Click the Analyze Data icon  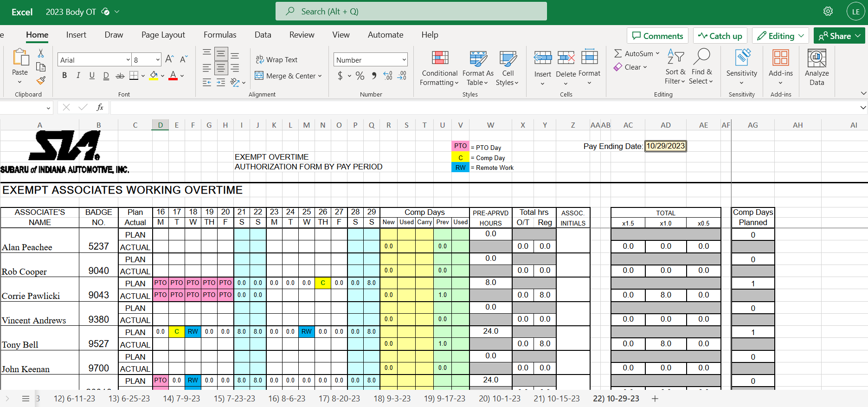pos(817,68)
